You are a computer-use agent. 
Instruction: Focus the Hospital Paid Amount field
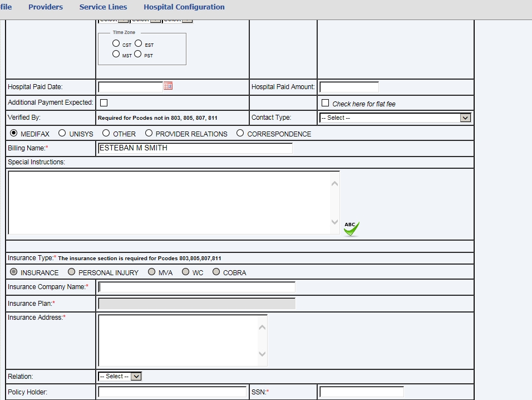point(349,87)
